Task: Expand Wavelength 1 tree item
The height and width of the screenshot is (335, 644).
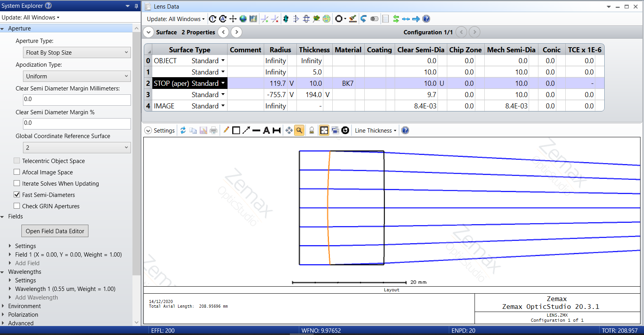Action: (x=10, y=289)
